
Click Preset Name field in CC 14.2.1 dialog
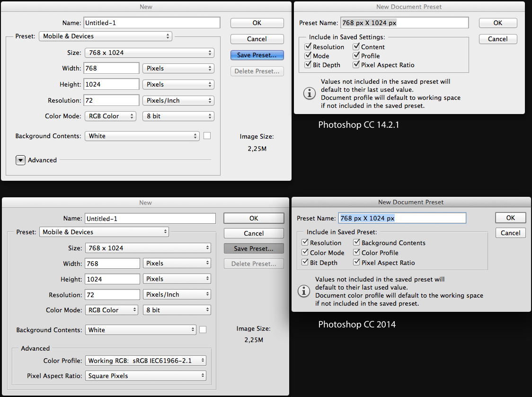405,23
